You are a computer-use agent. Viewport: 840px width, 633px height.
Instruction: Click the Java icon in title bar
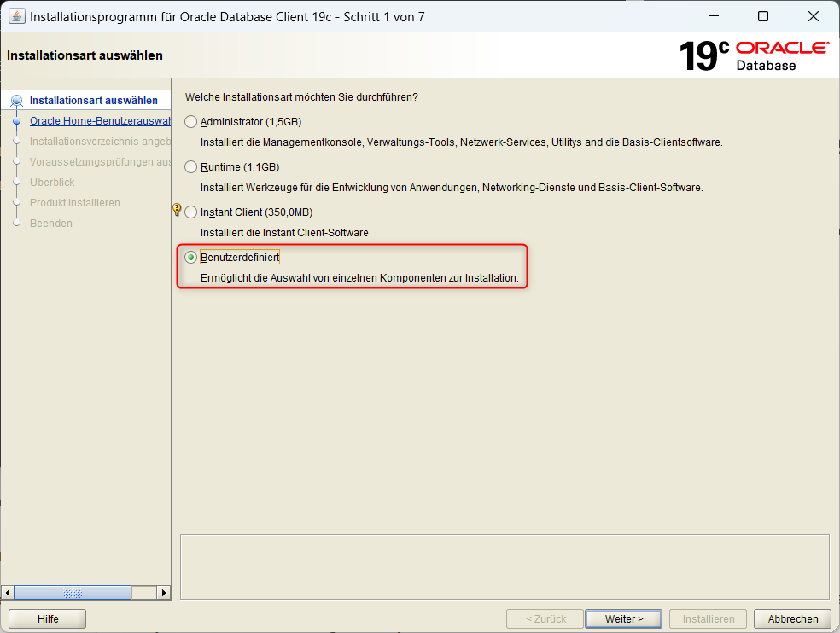pyautogui.click(x=16, y=16)
